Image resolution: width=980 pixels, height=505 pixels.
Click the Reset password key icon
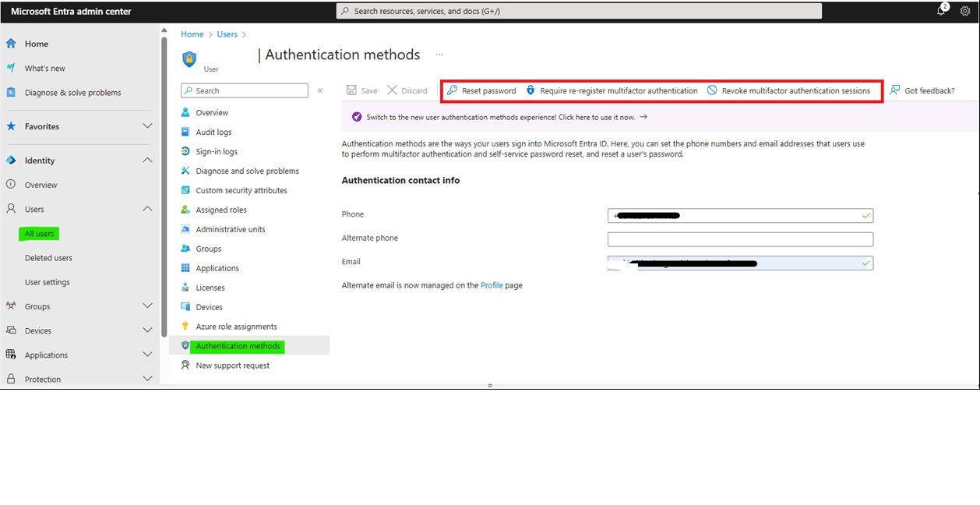coord(452,90)
